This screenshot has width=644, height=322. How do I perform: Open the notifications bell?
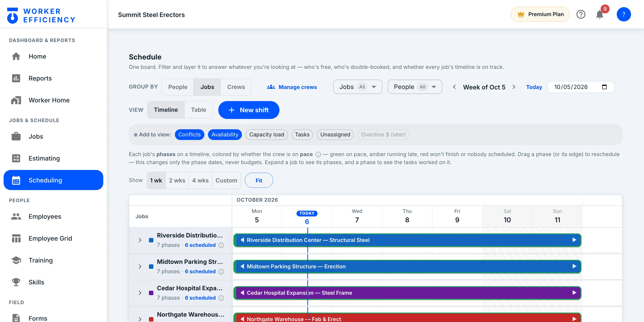(600, 14)
